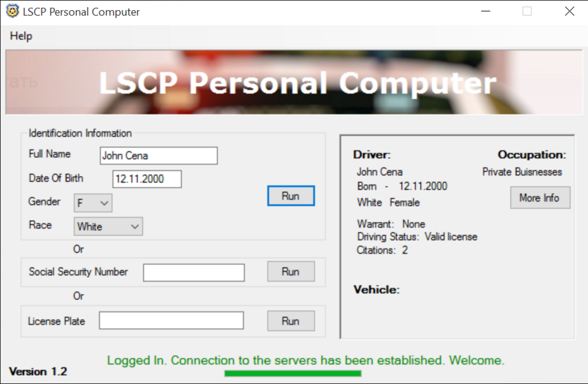Click the LSCP badge app icon

pos(12,11)
